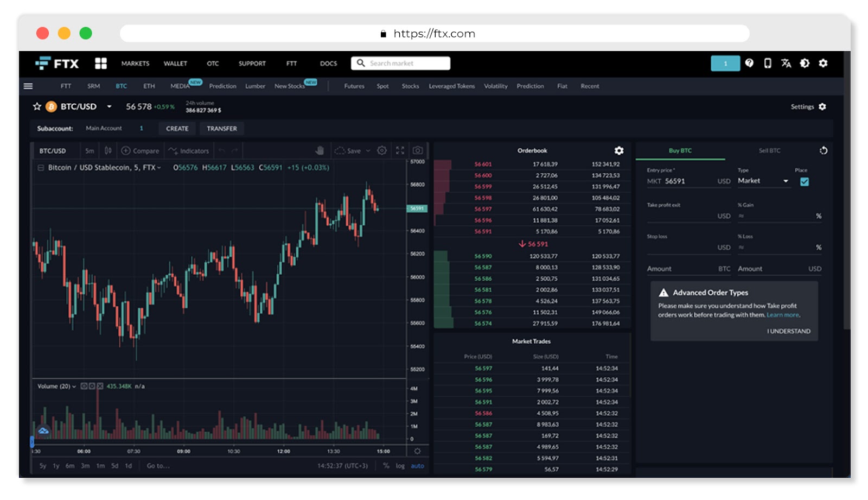Image resolution: width=868 pixels, height=500 pixels.
Task: Click the FTX logo
Action: click(x=57, y=64)
